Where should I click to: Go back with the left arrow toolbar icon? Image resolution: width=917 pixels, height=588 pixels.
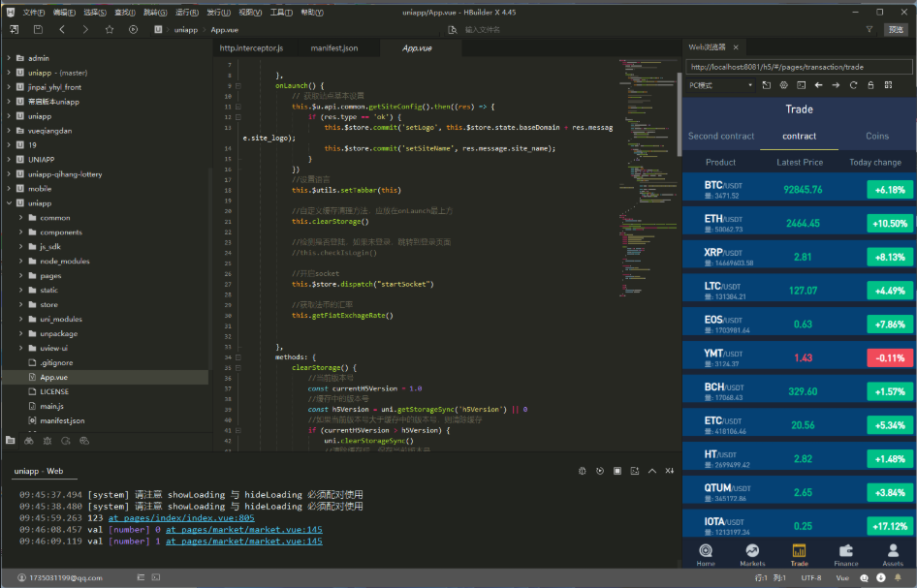pyautogui.click(x=62, y=29)
